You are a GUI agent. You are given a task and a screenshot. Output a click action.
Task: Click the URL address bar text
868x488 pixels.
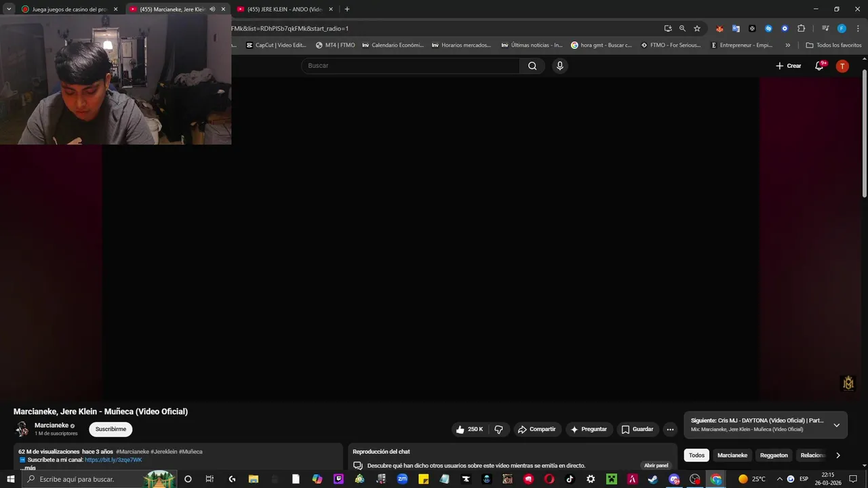[290, 28]
